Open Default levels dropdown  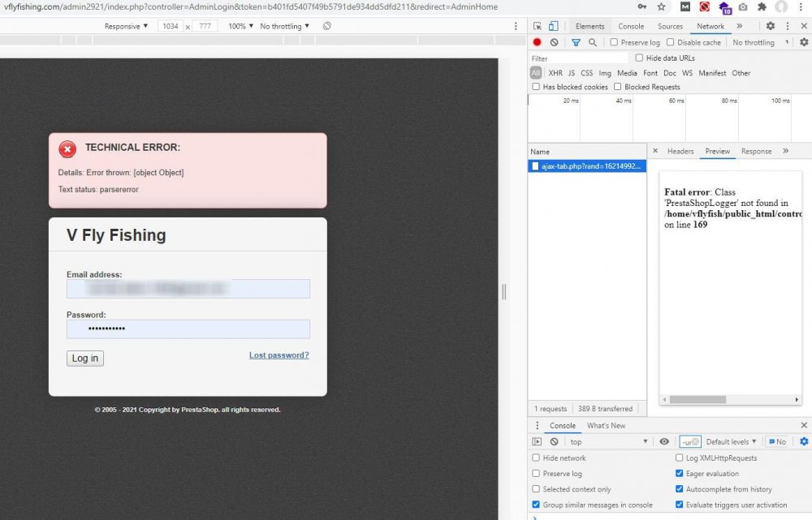[x=731, y=441]
